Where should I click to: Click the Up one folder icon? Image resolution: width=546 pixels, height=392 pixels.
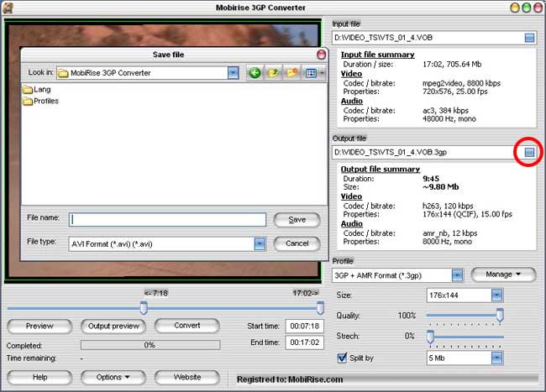tap(273, 73)
